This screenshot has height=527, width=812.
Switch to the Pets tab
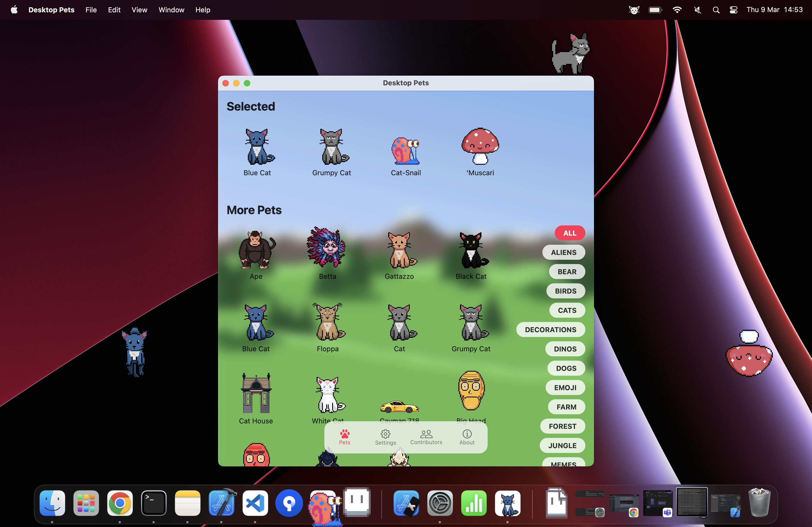345,437
